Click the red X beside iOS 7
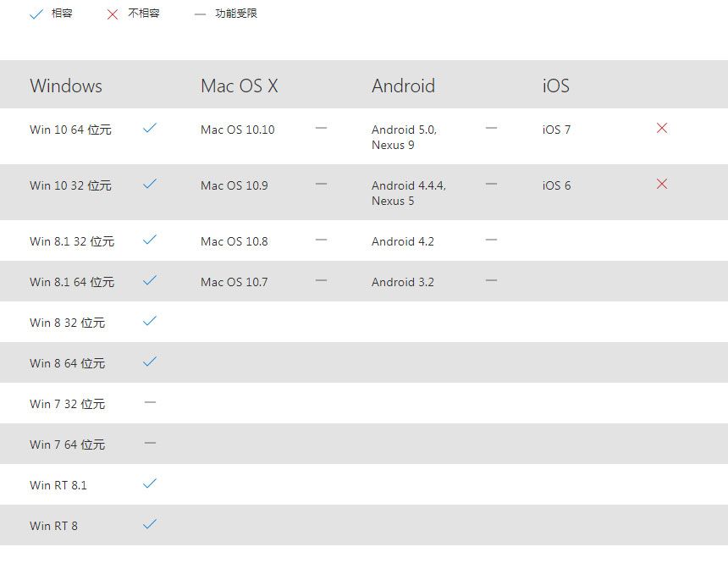 pyautogui.click(x=662, y=128)
